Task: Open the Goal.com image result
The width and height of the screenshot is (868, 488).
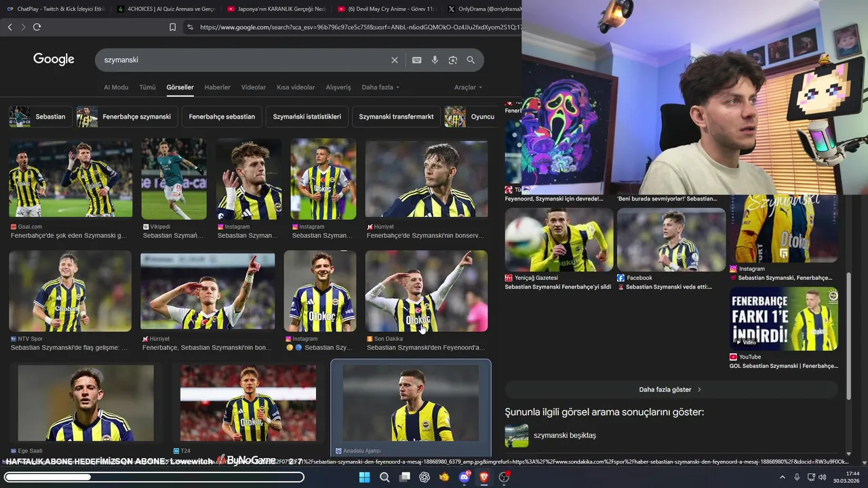Action: (x=71, y=179)
